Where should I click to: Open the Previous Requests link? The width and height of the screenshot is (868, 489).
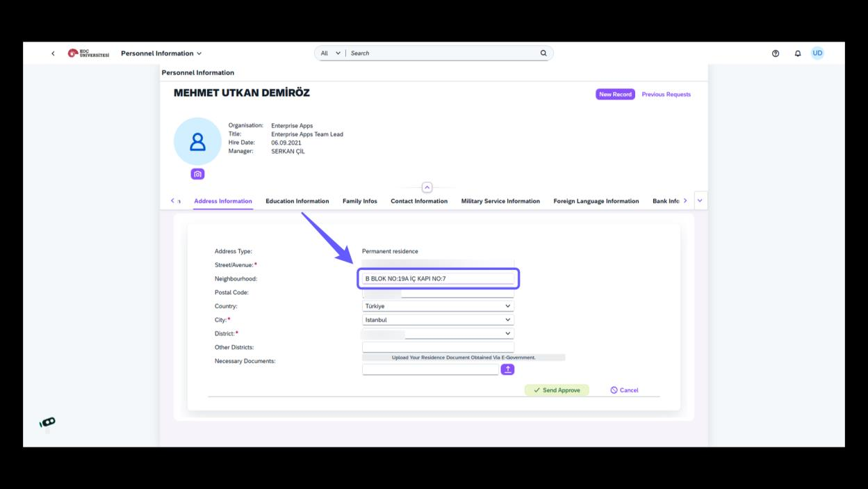(x=666, y=95)
